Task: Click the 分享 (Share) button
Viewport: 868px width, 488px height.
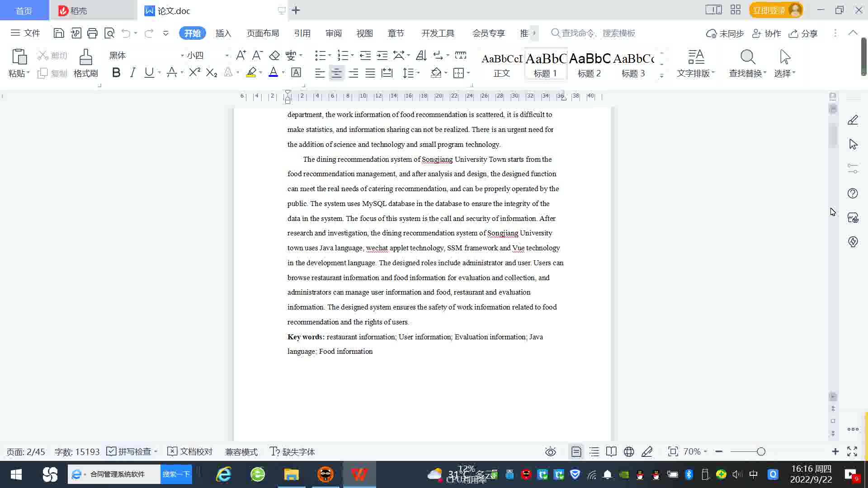Action: [803, 33]
